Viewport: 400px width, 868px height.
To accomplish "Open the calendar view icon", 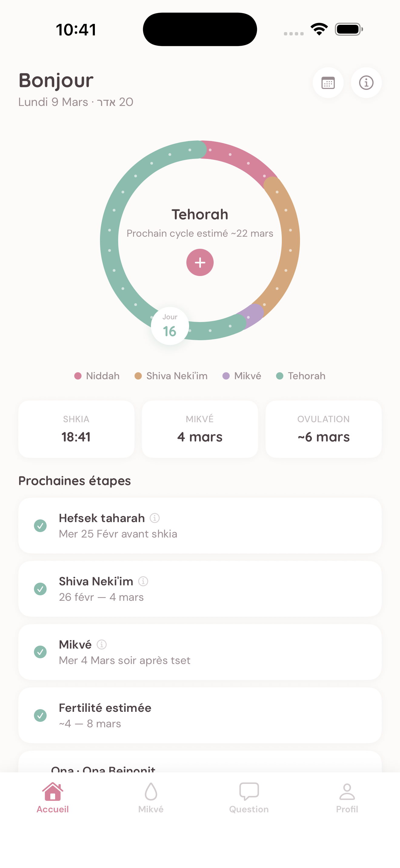I will click(328, 83).
